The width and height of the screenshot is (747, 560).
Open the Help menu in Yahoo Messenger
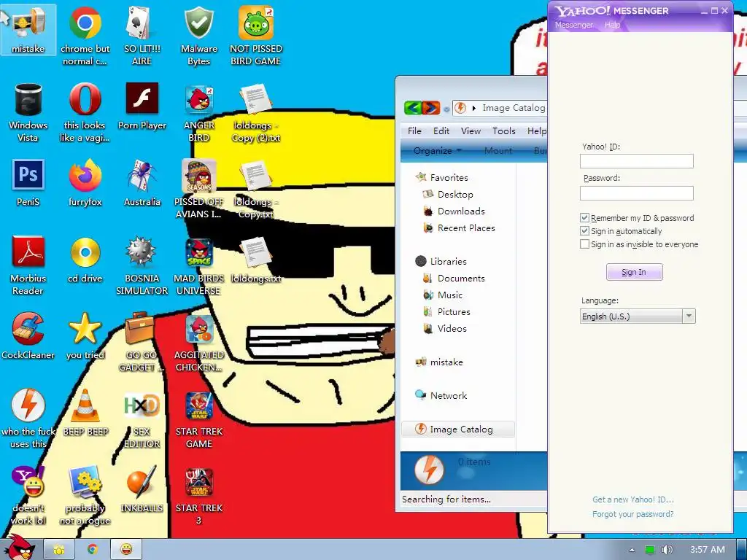[612, 25]
